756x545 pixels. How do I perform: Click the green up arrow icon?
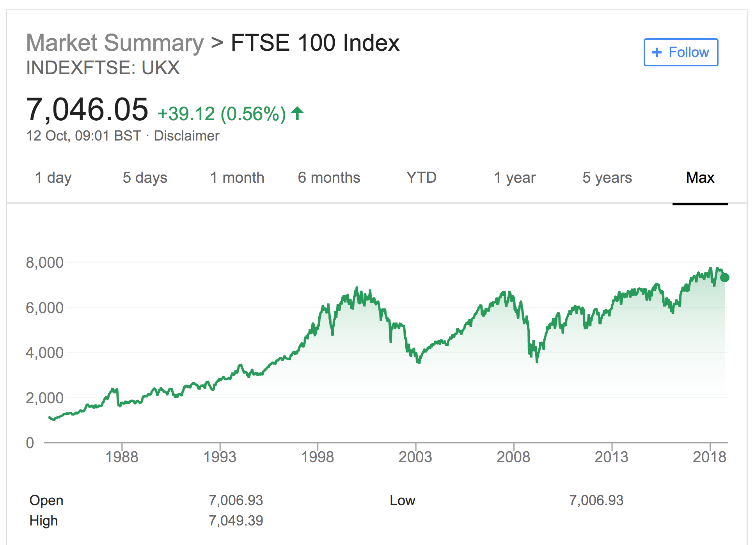pos(297,114)
